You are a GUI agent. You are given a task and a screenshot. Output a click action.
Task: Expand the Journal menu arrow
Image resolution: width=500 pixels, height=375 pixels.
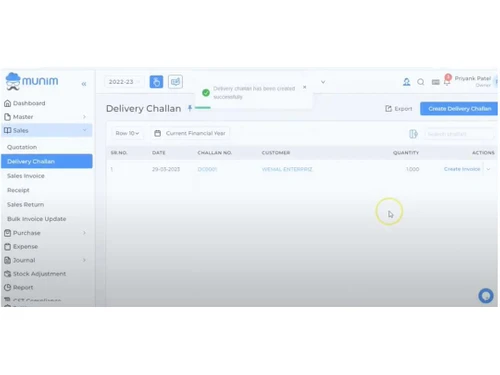point(84,260)
